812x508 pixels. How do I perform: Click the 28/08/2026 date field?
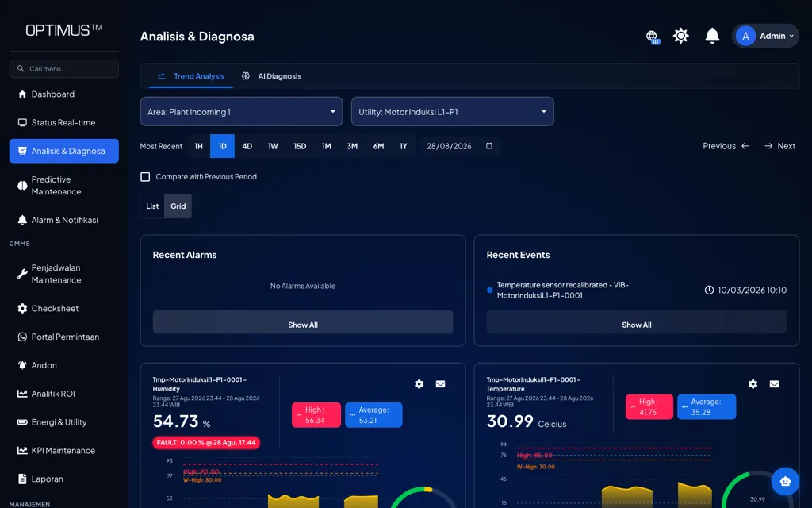(459, 146)
